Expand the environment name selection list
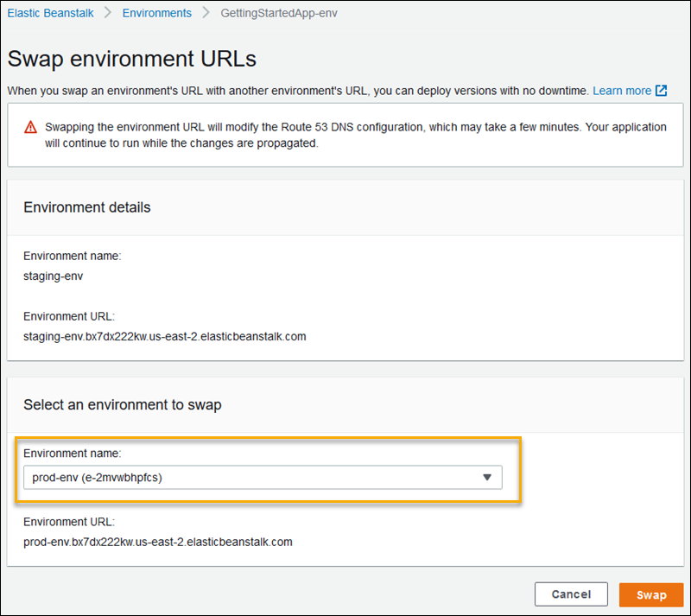The image size is (691, 616). [259, 477]
